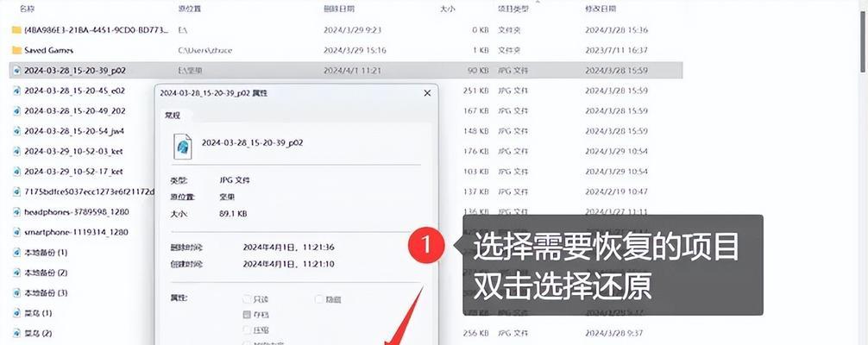This screenshot has width=868, height=345.
Task: Select the file name 2024-03-28_15-20-49_202
Action: 75,110
